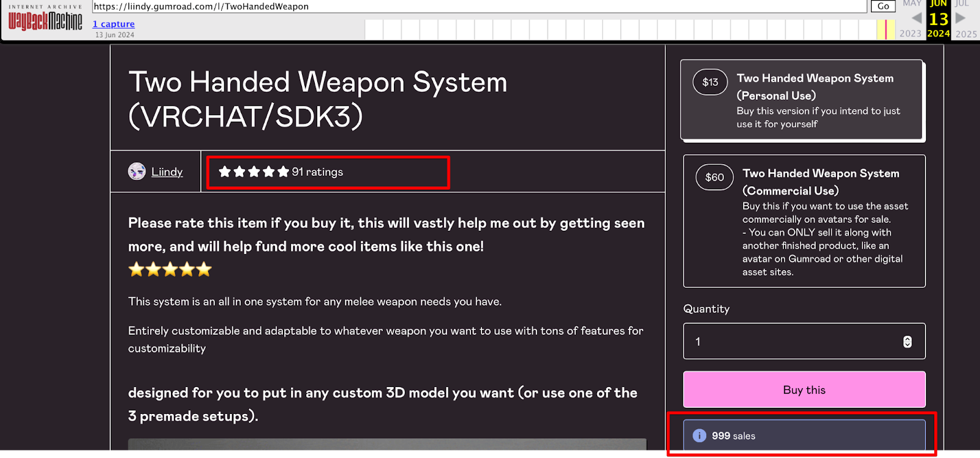
Task: Click the five-star rating icons
Action: coord(254,172)
